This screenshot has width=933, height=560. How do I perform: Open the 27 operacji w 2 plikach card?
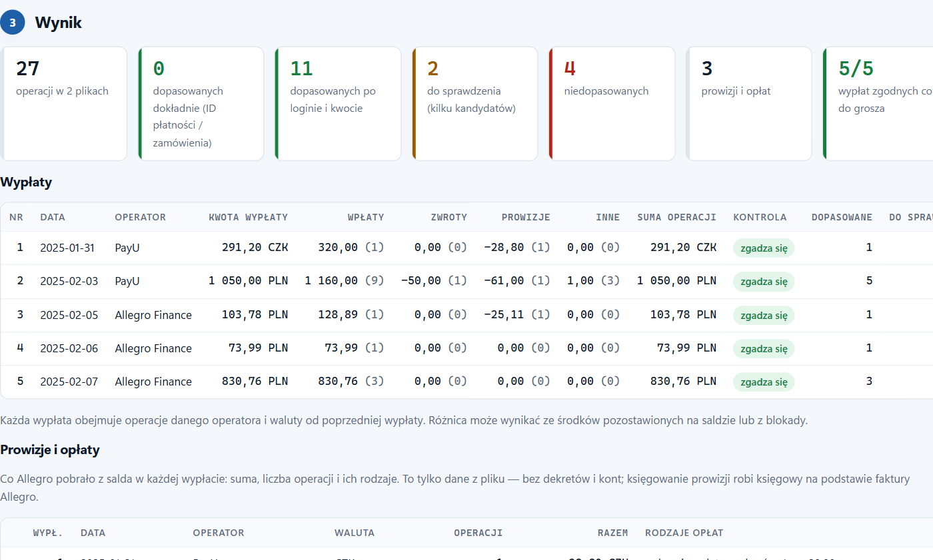coord(63,104)
